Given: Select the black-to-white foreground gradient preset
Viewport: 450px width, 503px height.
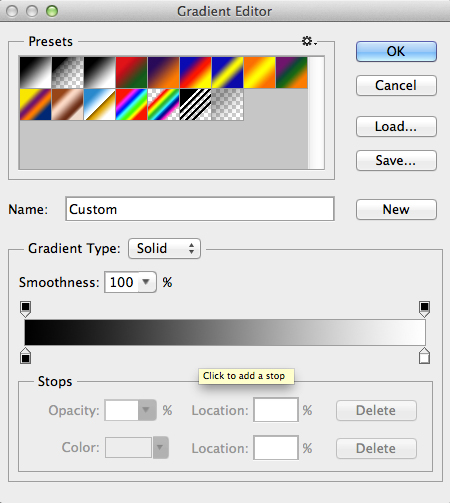Looking at the screenshot, I should (36, 72).
